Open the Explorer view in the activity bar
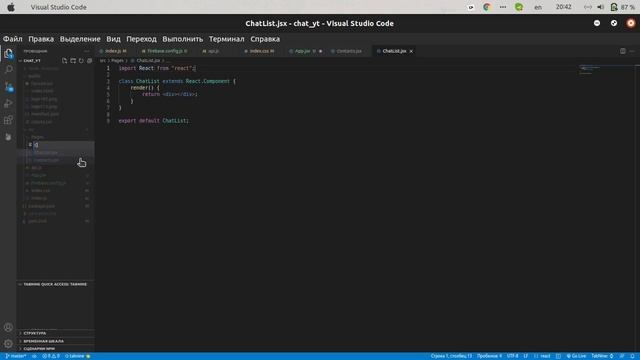The width and height of the screenshot is (640, 360). coord(8,53)
